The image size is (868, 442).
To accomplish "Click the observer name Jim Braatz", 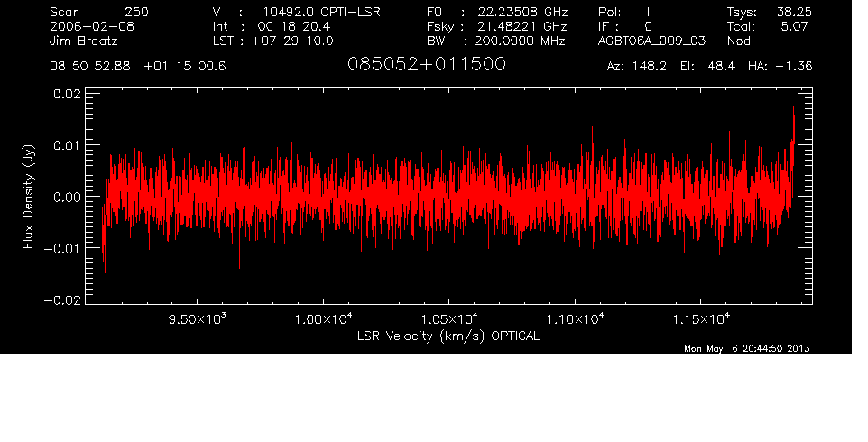I will pyautogui.click(x=84, y=41).
